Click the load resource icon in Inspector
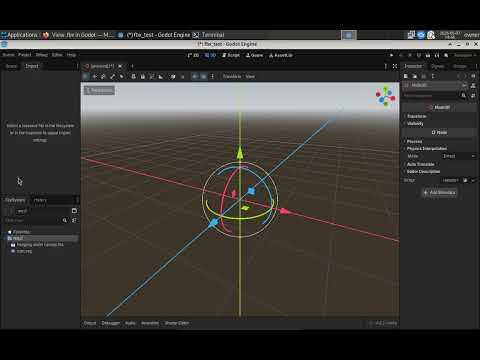The image size is (480, 360). (x=415, y=76)
